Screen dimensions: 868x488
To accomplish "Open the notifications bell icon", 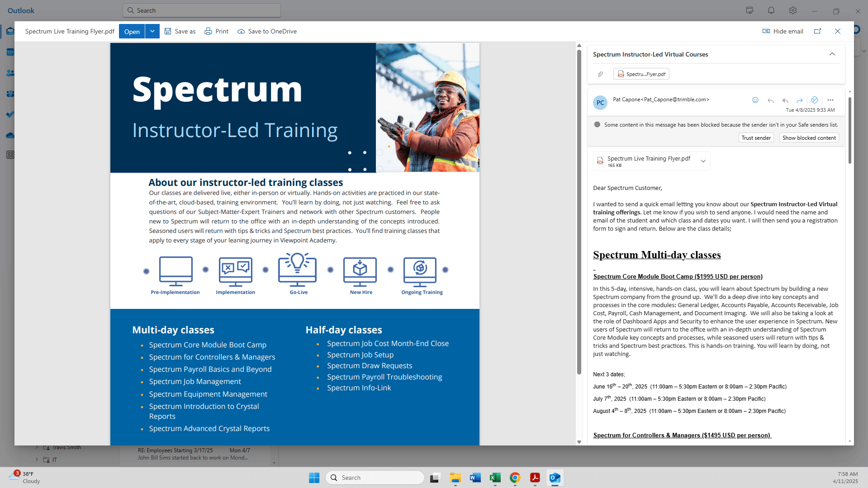I will [x=771, y=10].
